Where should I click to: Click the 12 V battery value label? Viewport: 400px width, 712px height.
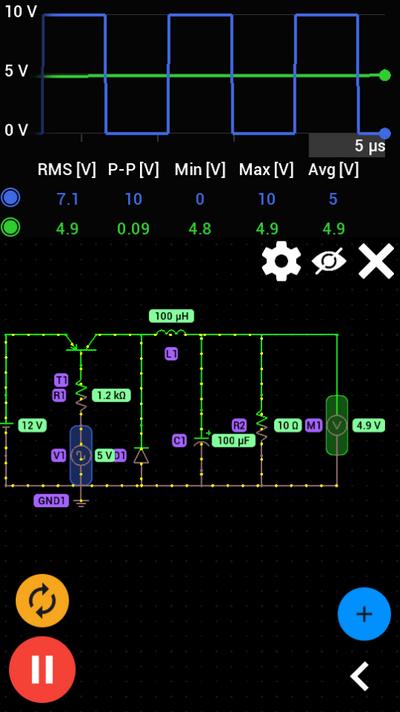pyautogui.click(x=32, y=425)
